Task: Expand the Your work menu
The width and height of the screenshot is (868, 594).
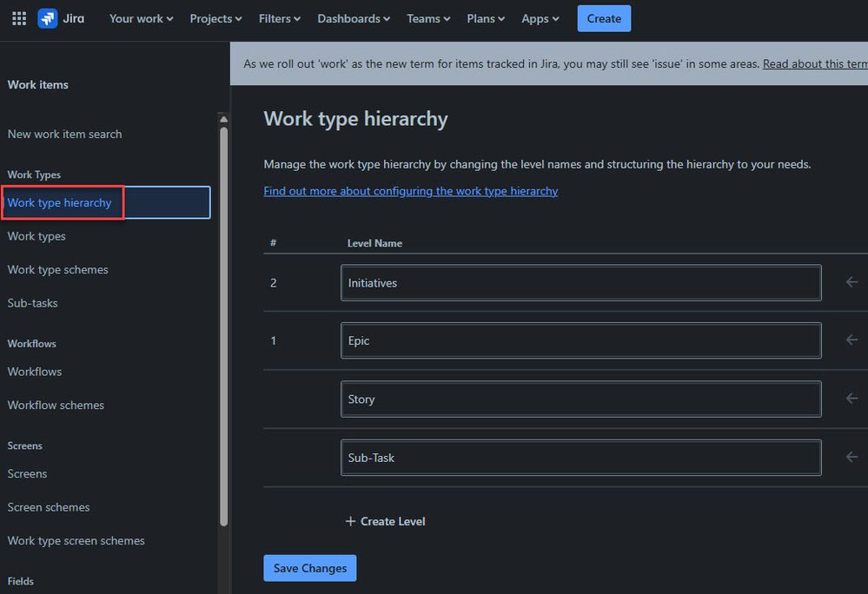Action: [141, 18]
